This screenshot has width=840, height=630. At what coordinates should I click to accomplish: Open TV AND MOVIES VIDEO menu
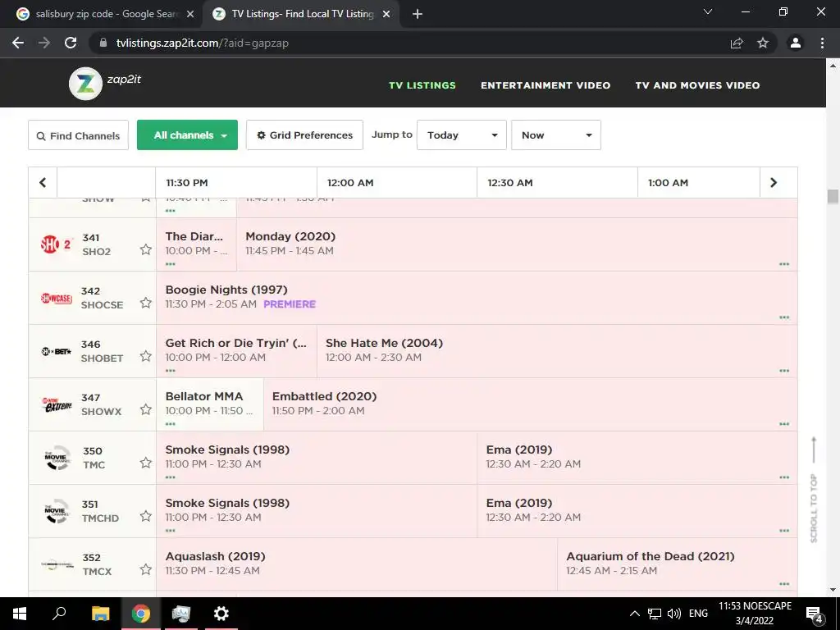tap(697, 85)
